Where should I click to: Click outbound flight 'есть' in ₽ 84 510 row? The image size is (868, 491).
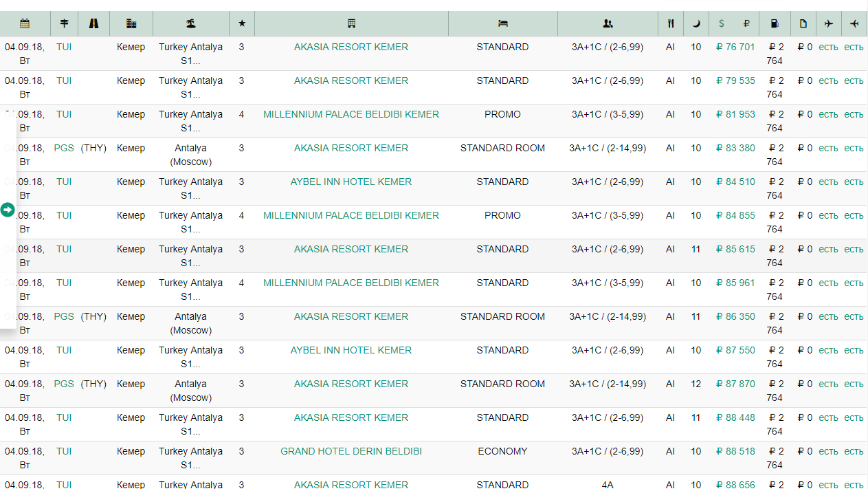(x=828, y=182)
